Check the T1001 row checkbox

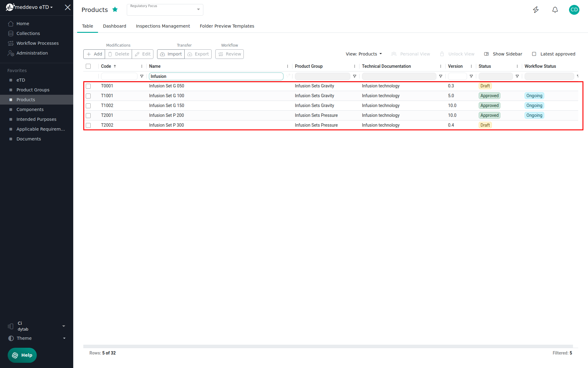click(x=88, y=96)
